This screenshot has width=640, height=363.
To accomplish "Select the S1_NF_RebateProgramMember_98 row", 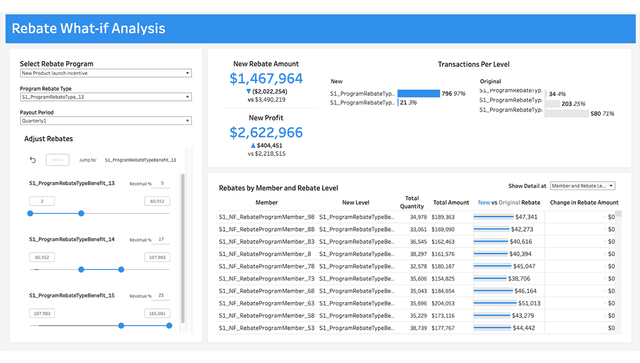I will (x=416, y=217).
